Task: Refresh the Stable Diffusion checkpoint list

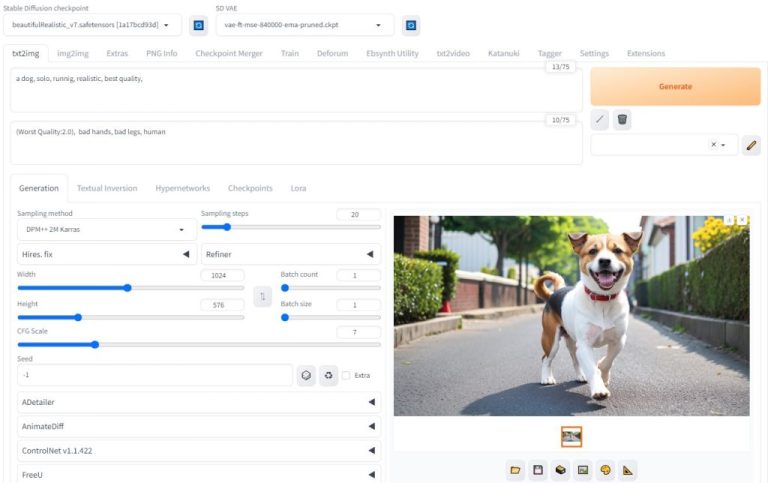Action: [199, 25]
